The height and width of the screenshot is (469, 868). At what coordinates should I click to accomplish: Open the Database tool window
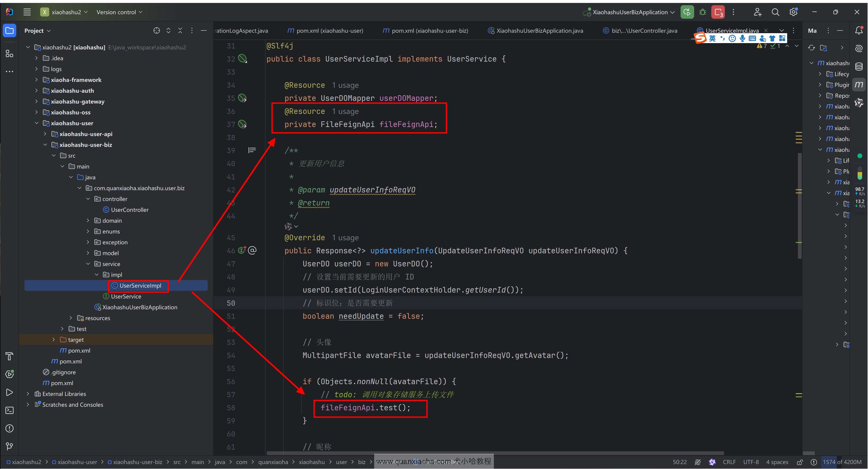[859, 67]
